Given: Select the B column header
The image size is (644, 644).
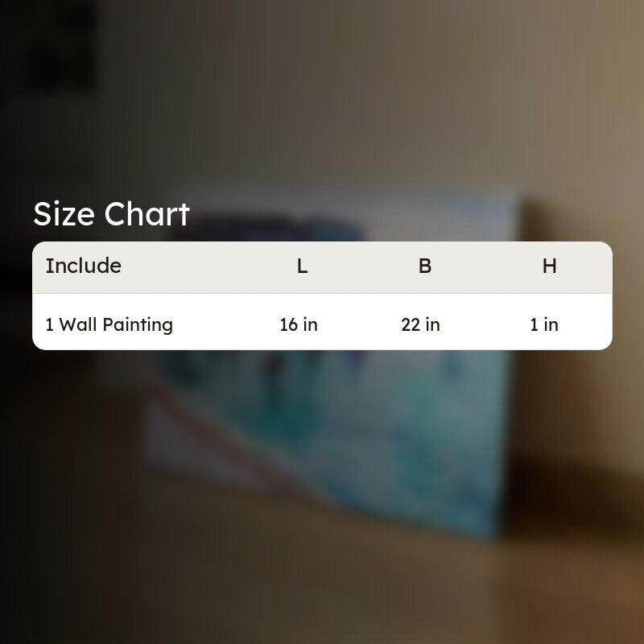Looking at the screenshot, I should pos(425,266).
